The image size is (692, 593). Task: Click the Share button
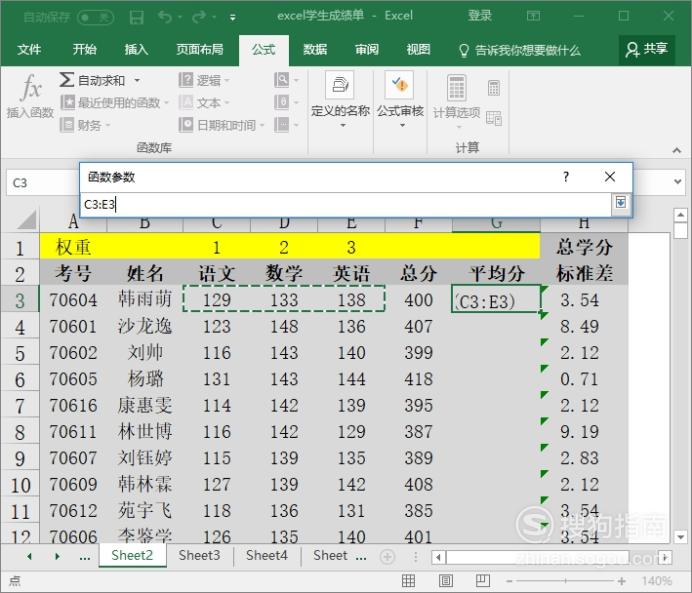tap(647, 49)
